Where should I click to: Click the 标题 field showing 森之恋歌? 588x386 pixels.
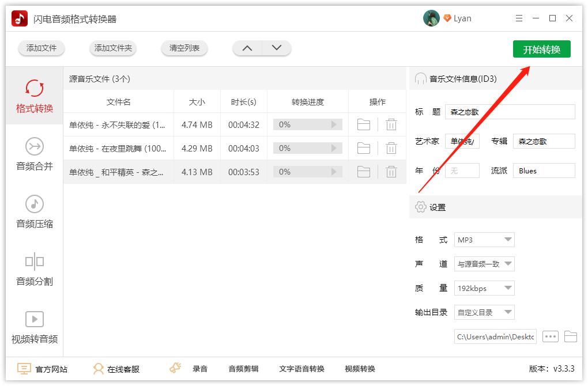pos(510,111)
